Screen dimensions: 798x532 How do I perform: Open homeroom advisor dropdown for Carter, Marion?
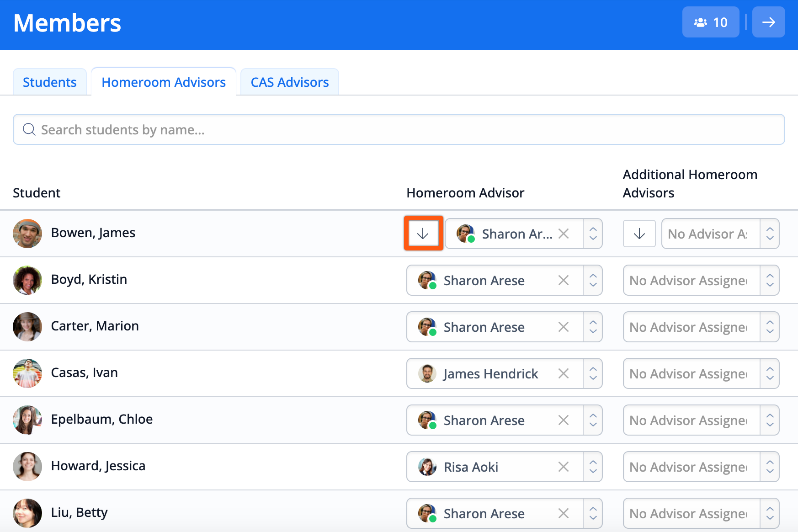click(x=593, y=327)
